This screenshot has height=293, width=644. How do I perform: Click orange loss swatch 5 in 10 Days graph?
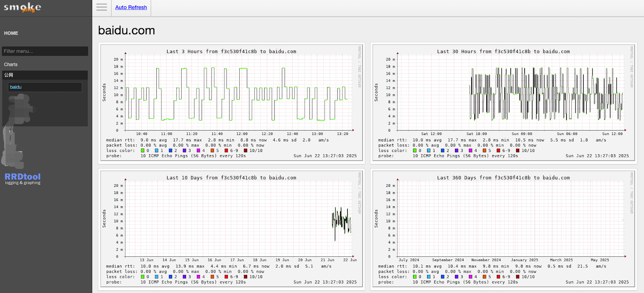pyautogui.click(x=212, y=277)
